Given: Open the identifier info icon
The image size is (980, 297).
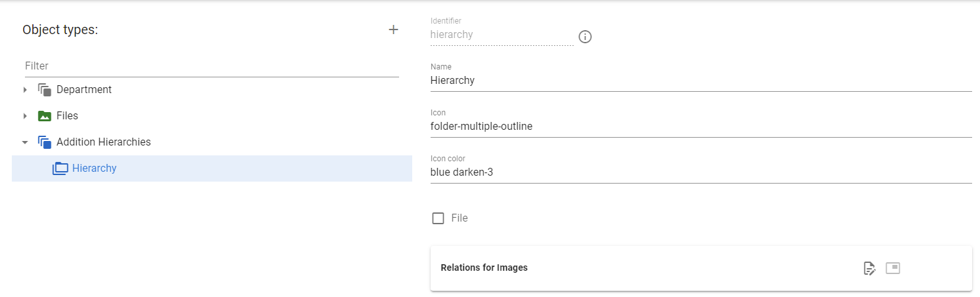Looking at the screenshot, I should tap(585, 37).
